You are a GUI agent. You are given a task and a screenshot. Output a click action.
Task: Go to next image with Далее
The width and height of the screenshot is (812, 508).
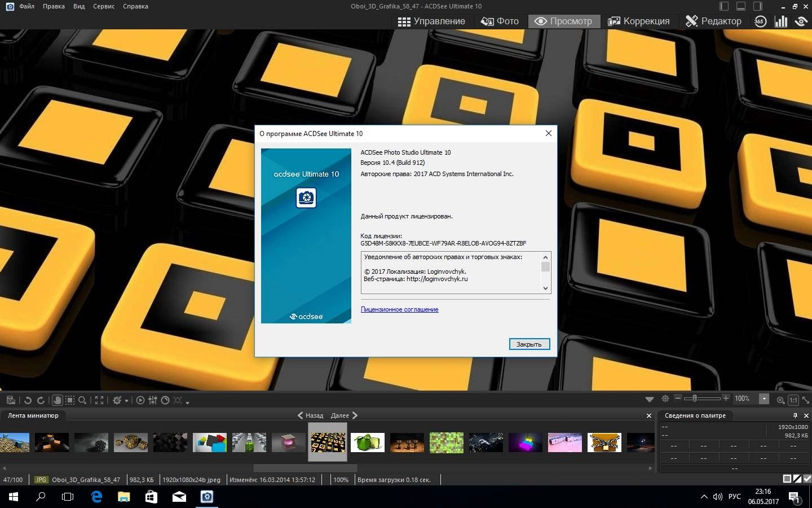pos(344,415)
